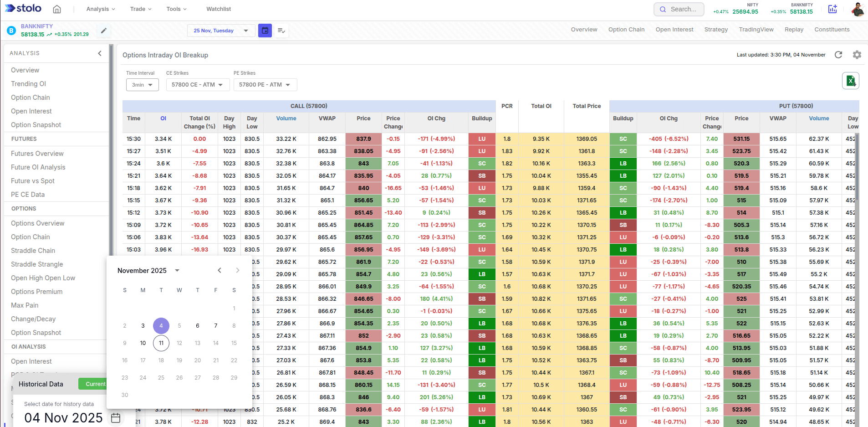Refresh data using the reload icon
This screenshot has height=427, width=868.
point(838,55)
